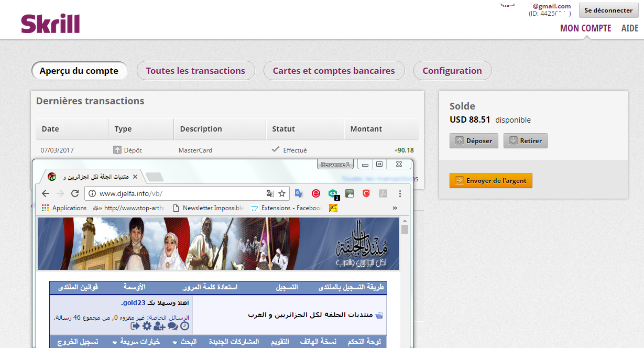Click the forum settings gear icon
The height and width of the screenshot is (348, 644).
147,326
